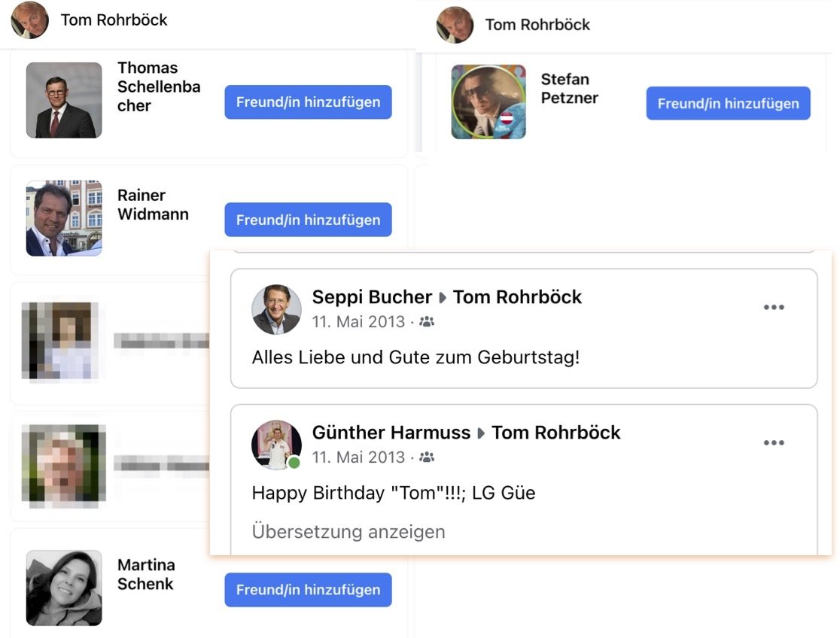Click audience friends icon on Seppi Bucher's post
Viewport: 840px width, 638px height.
pyautogui.click(x=427, y=321)
